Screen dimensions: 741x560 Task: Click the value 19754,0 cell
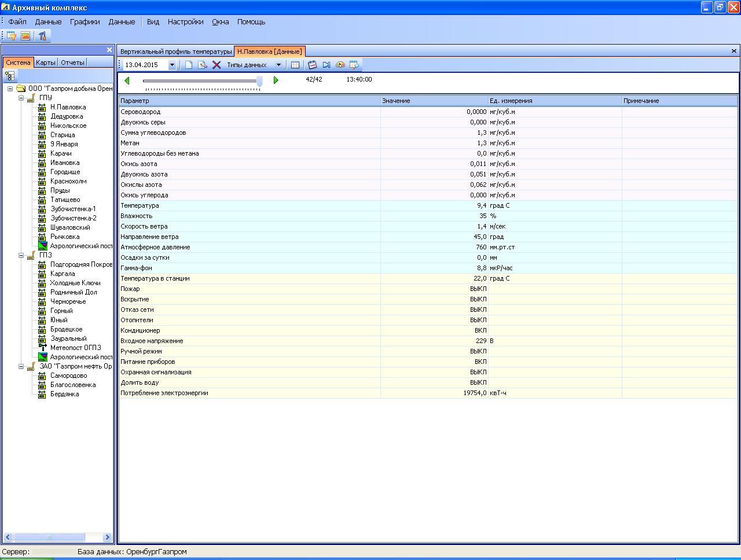[434, 393]
